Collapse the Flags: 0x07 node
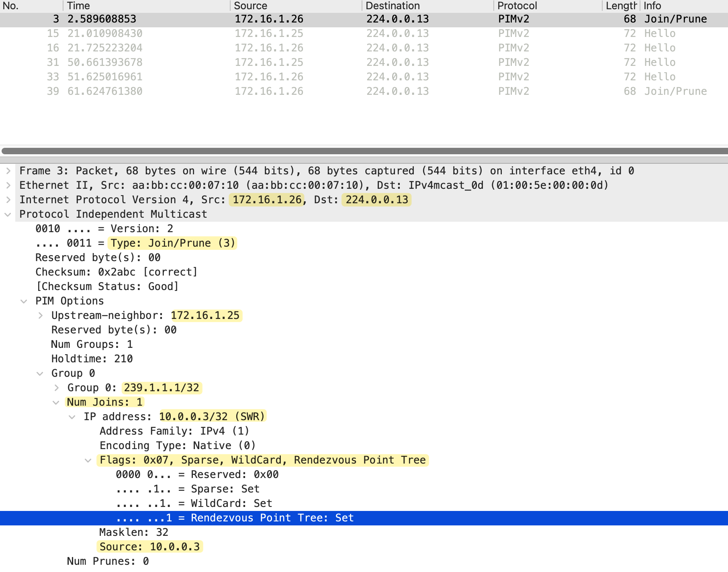The height and width of the screenshot is (572, 728). tap(88, 460)
